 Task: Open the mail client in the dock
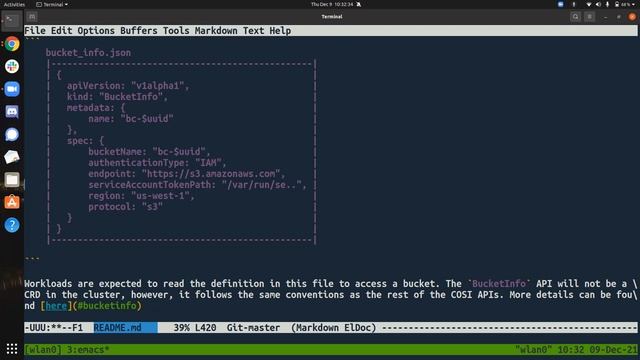[x=12, y=157]
